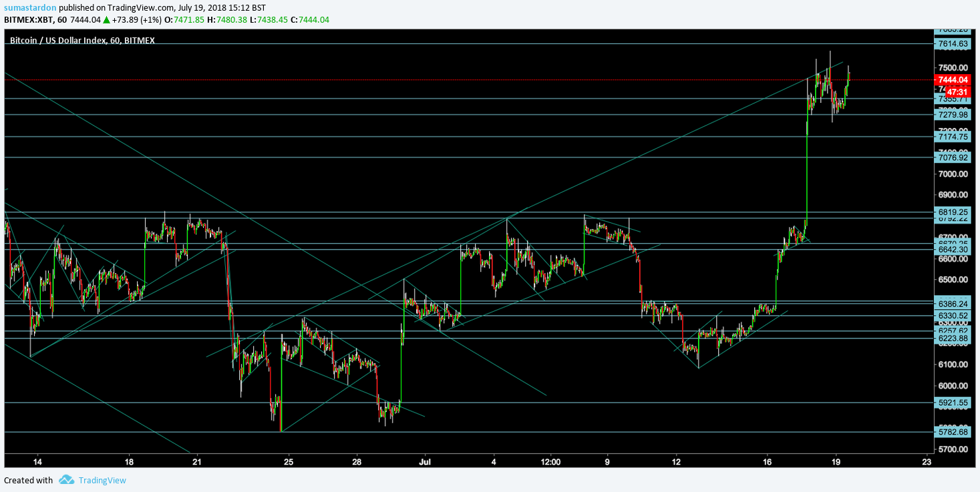Select the 6330.52 price level label
The image size is (980, 492).
coord(953,315)
